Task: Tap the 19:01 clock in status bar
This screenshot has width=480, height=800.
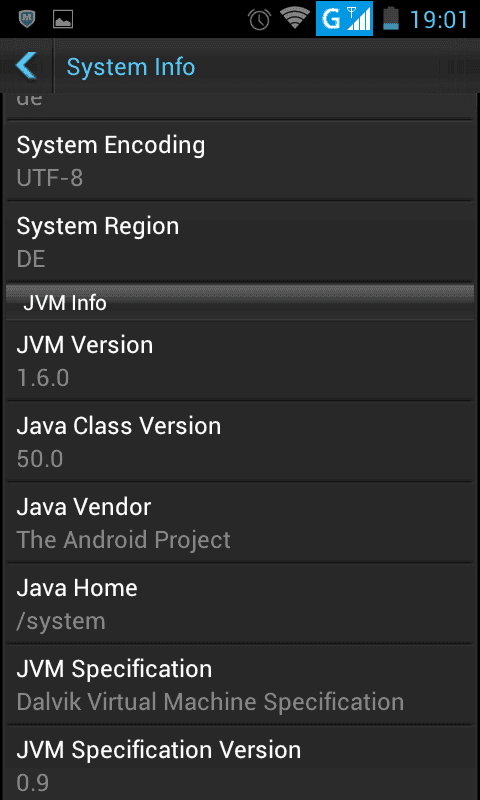Action: tap(439, 20)
